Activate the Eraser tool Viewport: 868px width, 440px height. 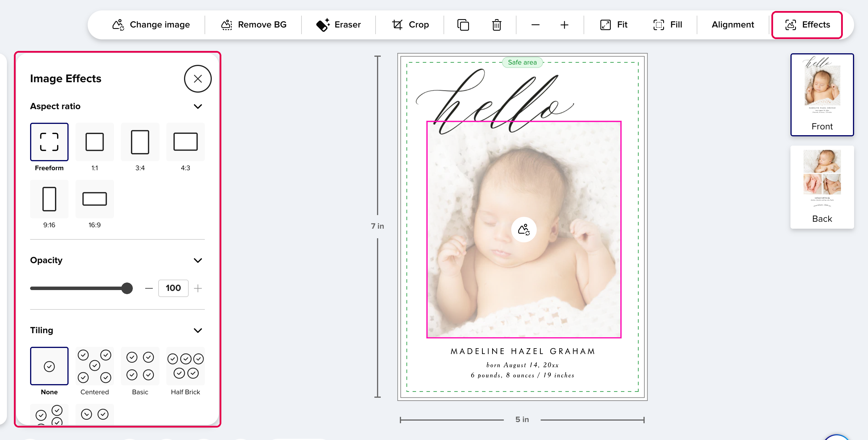click(x=339, y=25)
